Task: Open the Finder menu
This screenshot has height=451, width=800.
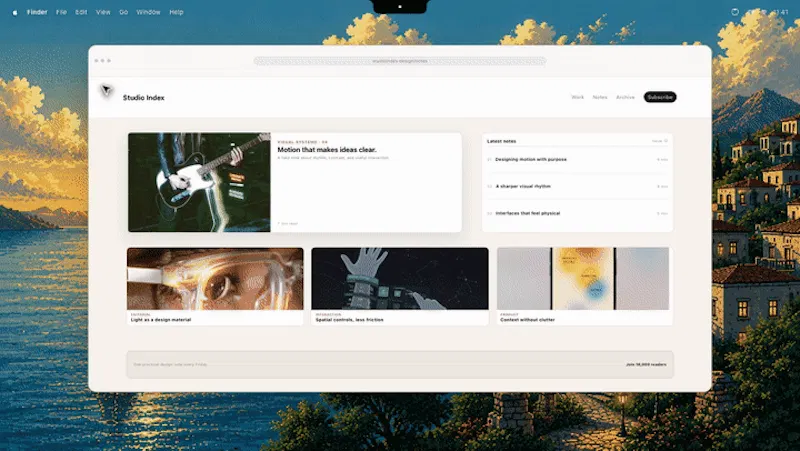Action: [37, 12]
